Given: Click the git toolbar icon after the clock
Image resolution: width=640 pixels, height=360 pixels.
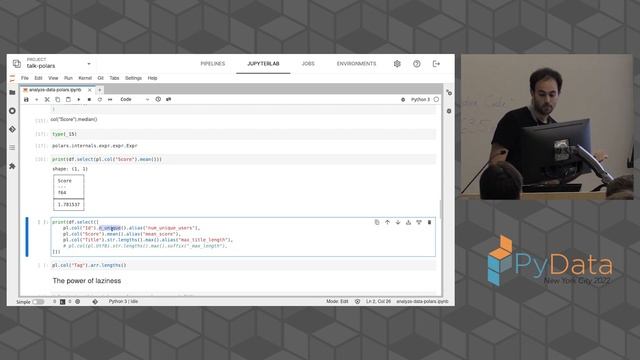Looking at the screenshot, I should (x=169, y=99).
